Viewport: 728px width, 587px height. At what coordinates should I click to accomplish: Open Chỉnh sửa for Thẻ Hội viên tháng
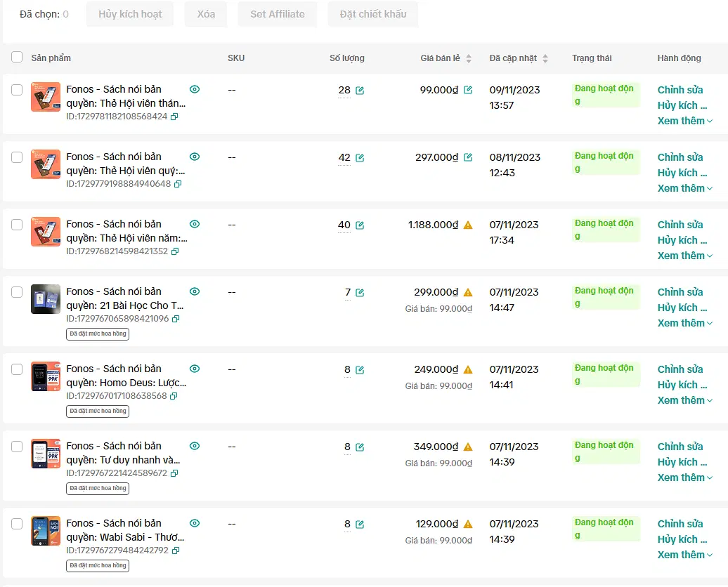pyautogui.click(x=680, y=90)
